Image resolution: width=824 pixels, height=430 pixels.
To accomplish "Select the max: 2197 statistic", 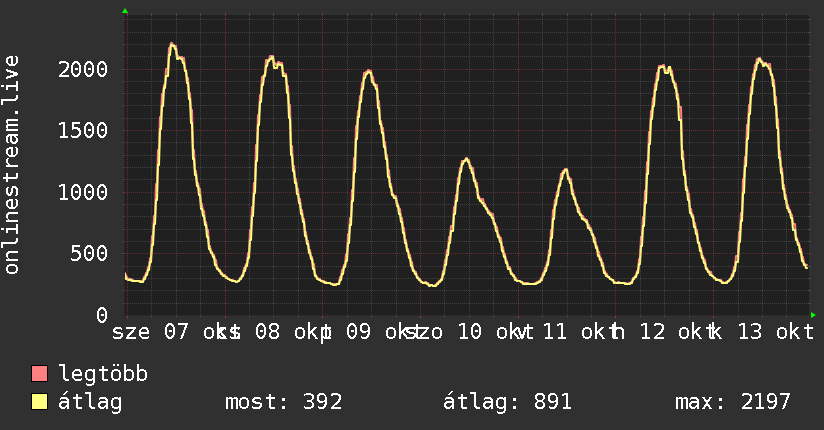I will [x=733, y=402].
